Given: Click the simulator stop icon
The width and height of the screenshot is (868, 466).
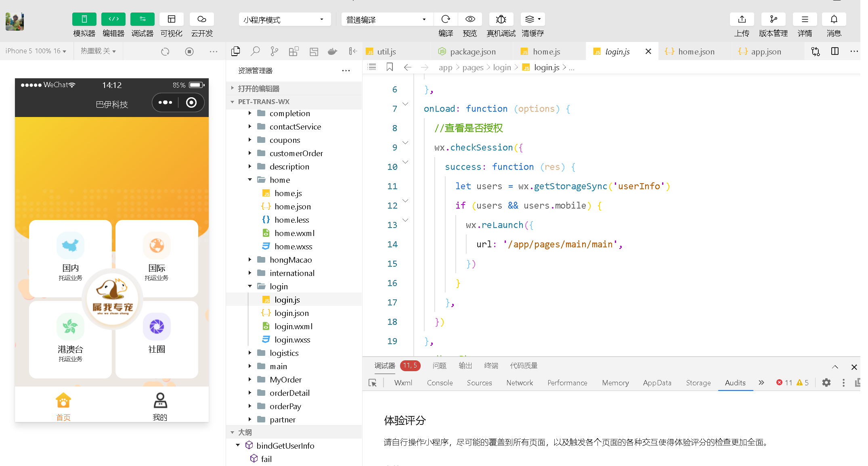Looking at the screenshot, I should pos(189,52).
